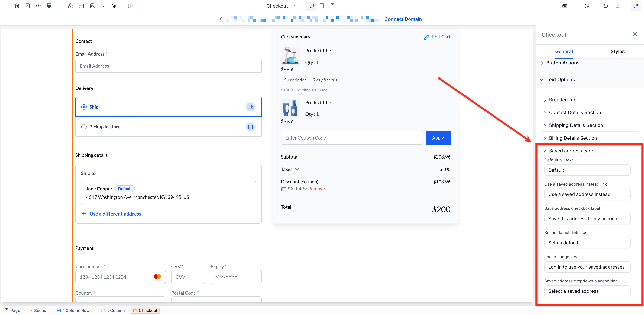Click the shipping truck icon in Ship option
The height and width of the screenshot is (315, 644).
pos(250,107)
